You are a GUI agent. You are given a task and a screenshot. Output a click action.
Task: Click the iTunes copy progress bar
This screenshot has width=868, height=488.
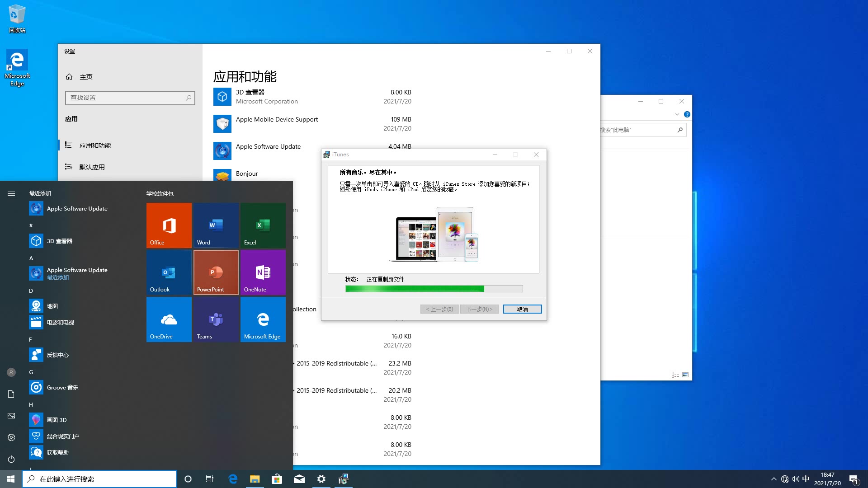click(x=434, y=289)
